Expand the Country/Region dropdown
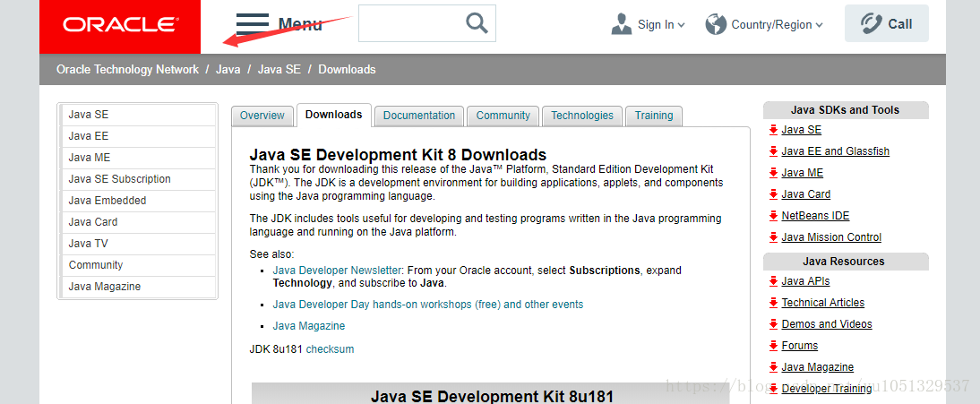This screenshot has width=980, height=404. pos(819,25)
